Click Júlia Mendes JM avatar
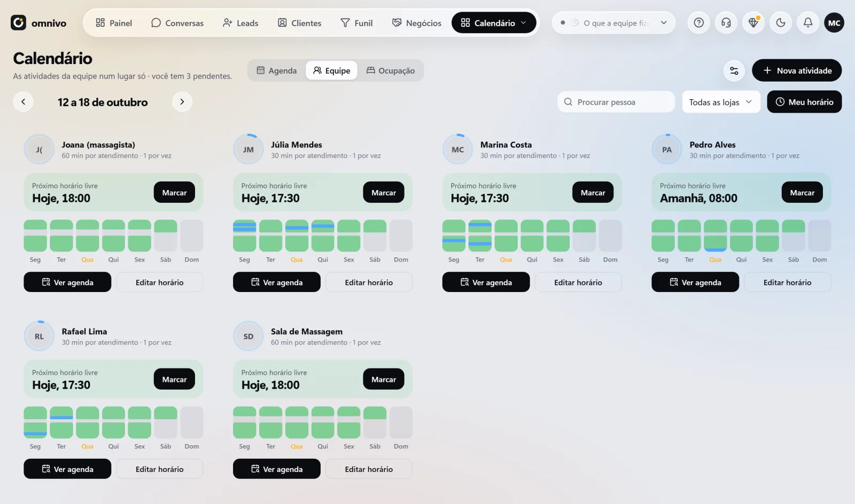The width and height of the screenshot is (855, 504). tap(248, 149)
